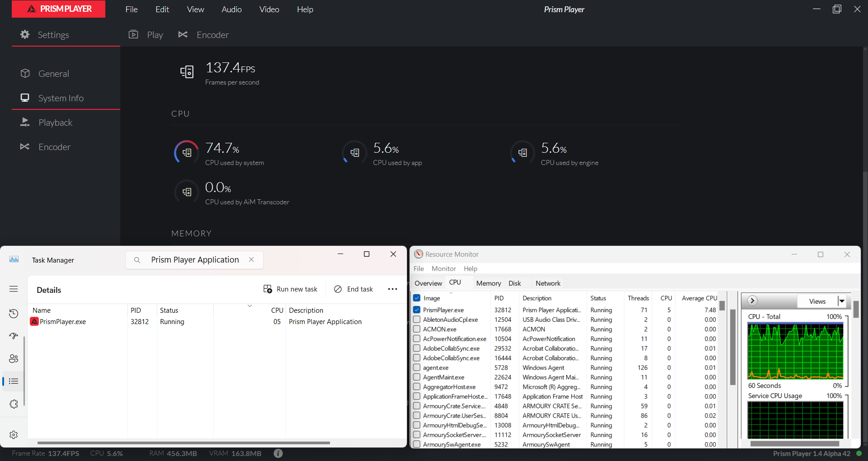Screen dimensions: 868x461
Task: Click the Resource Monitor graph pane vertical scrollbar
Action: pyautogui.click(x=856, y=309)
